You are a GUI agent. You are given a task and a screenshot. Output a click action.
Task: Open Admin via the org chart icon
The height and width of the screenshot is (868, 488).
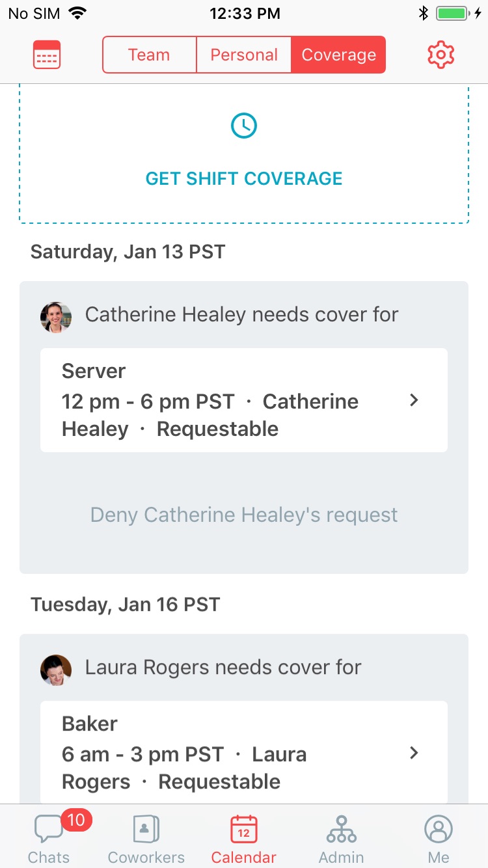342,830
